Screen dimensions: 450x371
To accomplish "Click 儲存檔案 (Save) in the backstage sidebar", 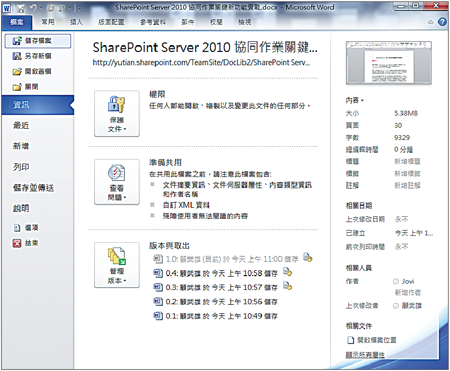I will [38, 41].
